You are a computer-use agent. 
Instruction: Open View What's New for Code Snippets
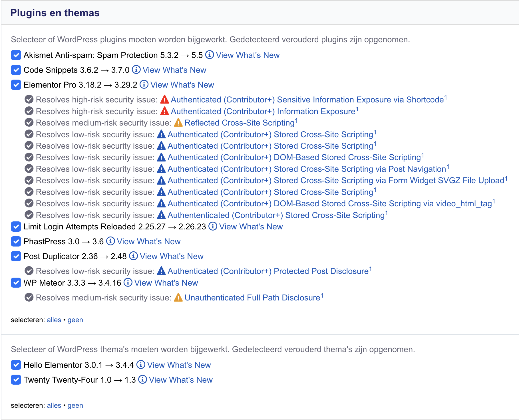click(x=174, y=70)
